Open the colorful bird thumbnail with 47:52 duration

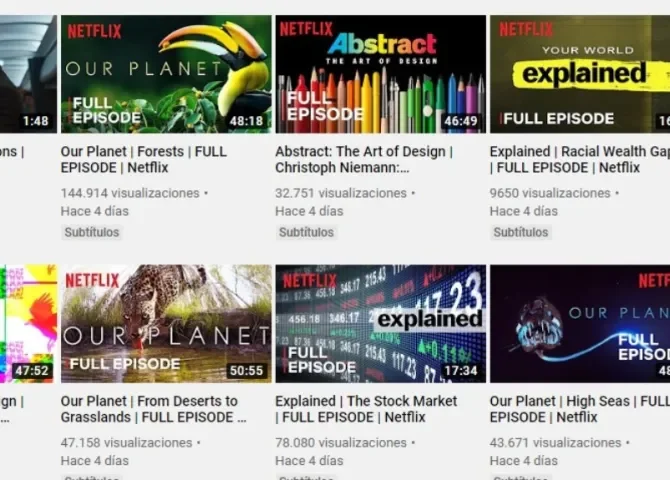[28, 324]
